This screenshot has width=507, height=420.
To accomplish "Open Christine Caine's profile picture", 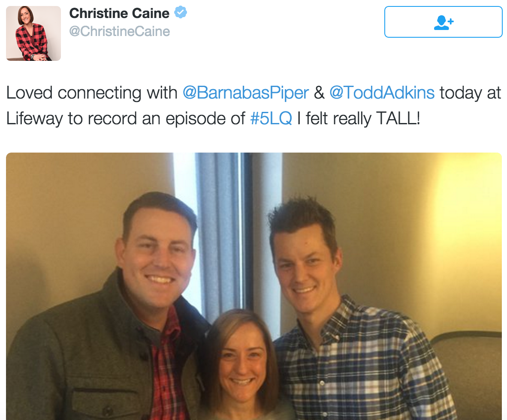I will coord(33,33).
